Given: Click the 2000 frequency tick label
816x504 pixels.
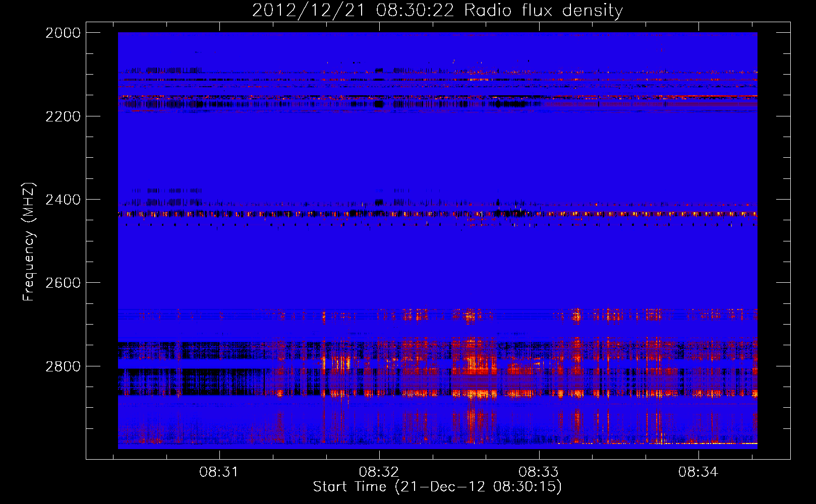Looking at the screenshot, I should click(63, 33).
